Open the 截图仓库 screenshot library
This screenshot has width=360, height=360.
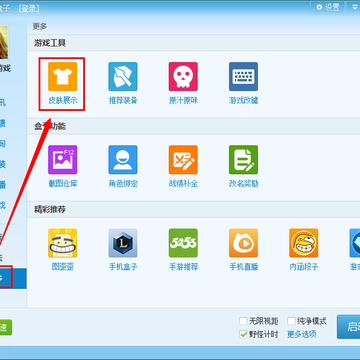62,166
